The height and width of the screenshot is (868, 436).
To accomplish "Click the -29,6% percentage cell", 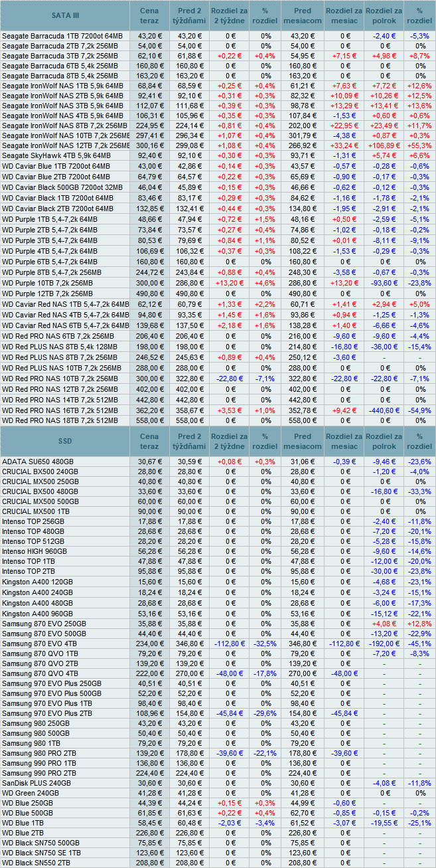I will pyautogui.click(x=265, y=713).
